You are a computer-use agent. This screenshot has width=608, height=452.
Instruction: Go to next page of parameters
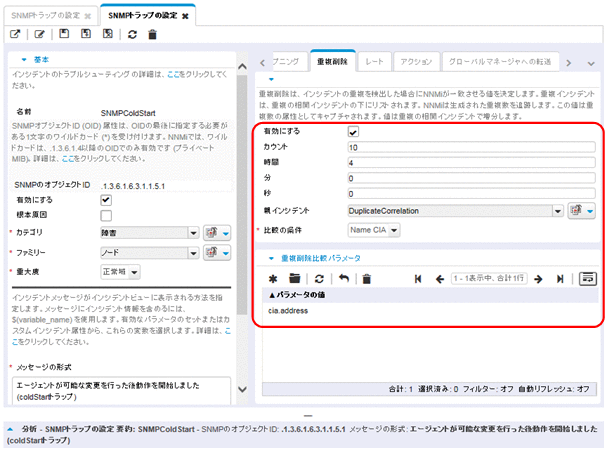pyautogui.click(x=538, y=279)
